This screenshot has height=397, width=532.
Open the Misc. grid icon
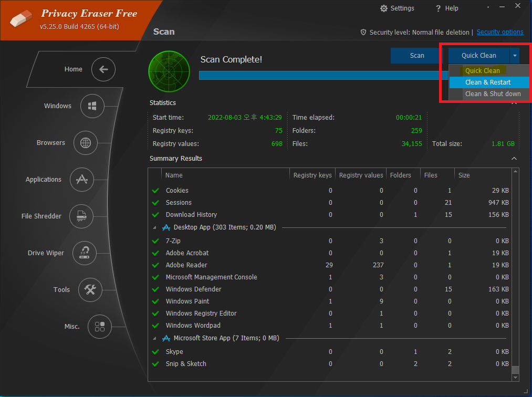[x=100, y=327]
